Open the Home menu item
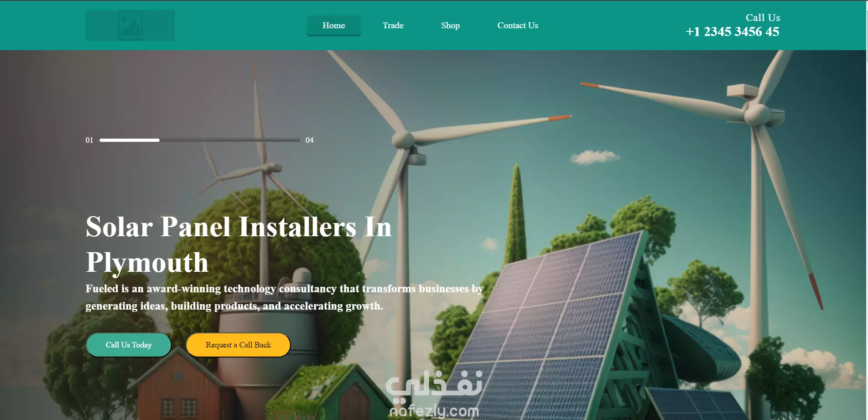 pyautogui.click(x=333, y=26)
